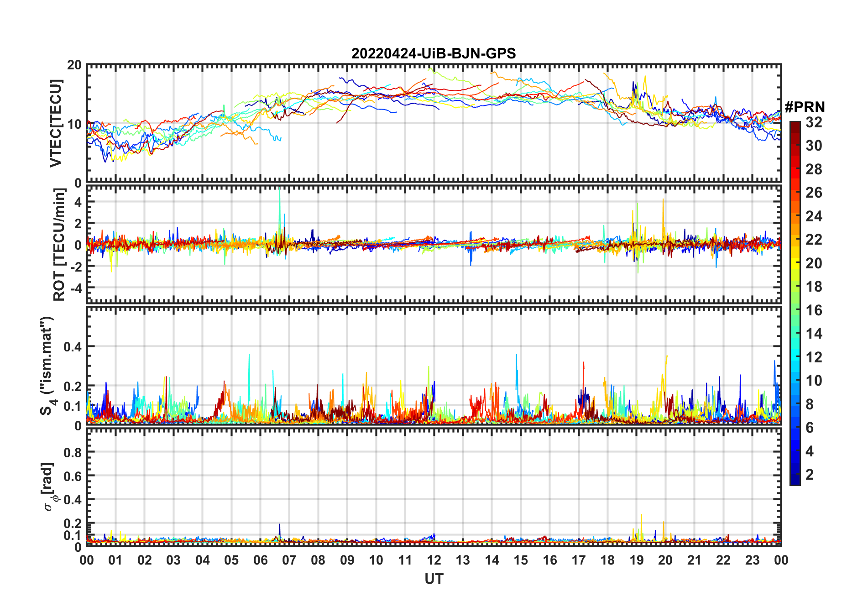Viewport: 868px width, 607px height.
Task: Click colorbar tick label 20
Action: point(814,263)
